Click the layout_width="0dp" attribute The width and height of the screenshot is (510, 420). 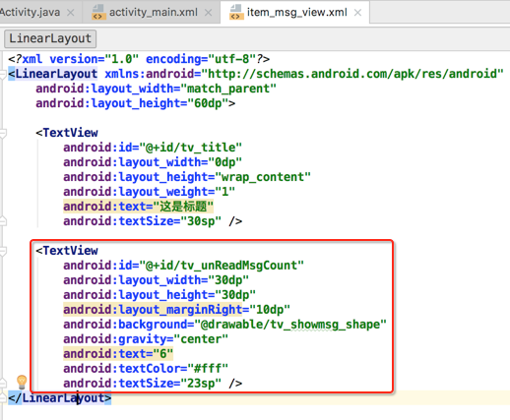[153, 162]
